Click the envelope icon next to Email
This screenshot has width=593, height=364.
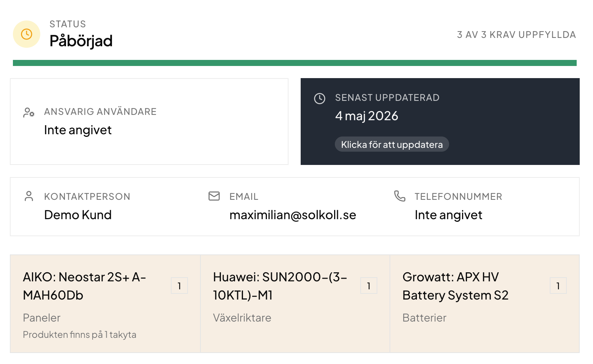214,196
